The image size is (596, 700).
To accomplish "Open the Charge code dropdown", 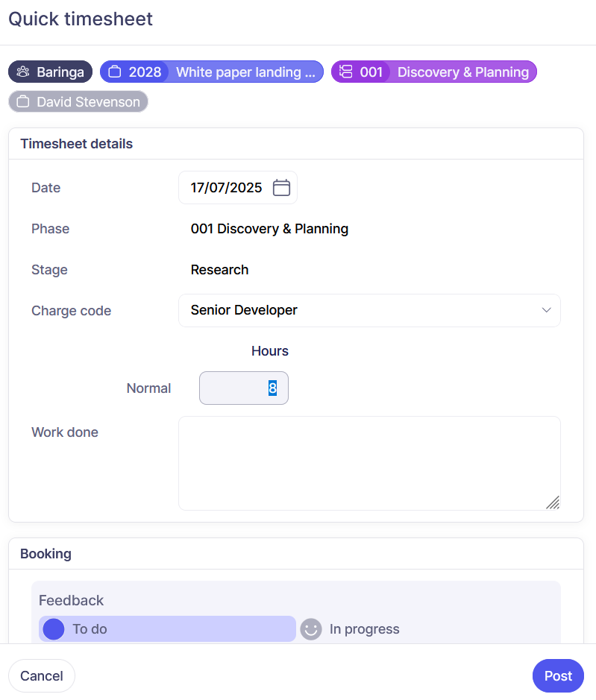I will [358, 310].
